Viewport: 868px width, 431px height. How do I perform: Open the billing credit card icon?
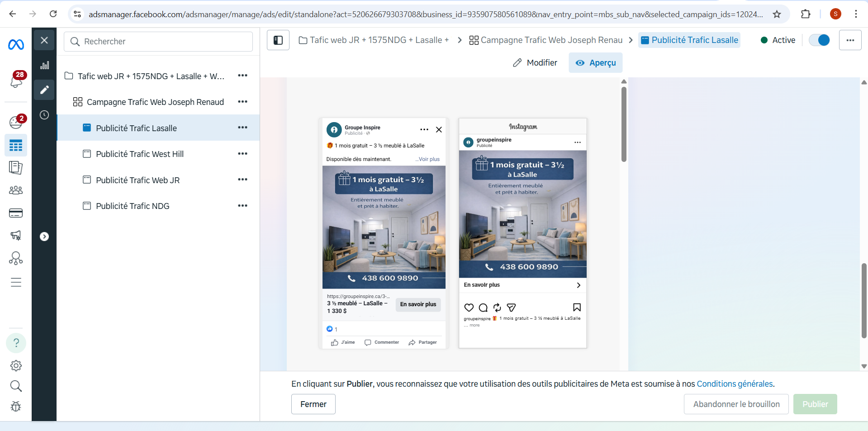pos(16,213)
